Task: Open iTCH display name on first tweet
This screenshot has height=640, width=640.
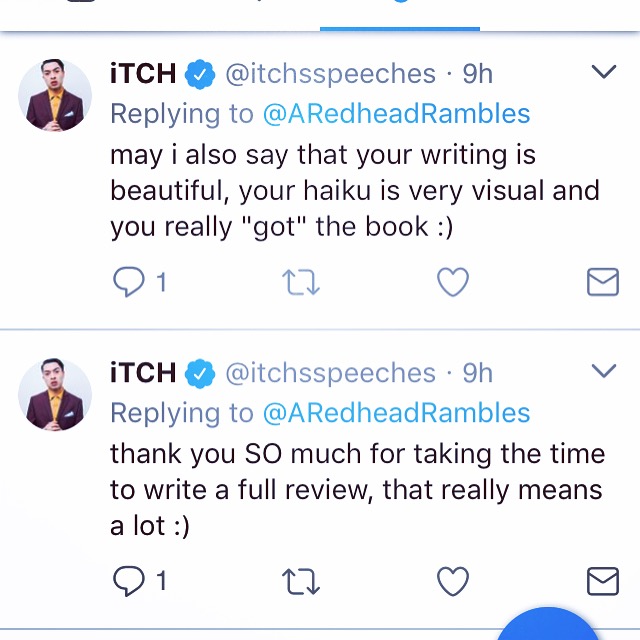Action: click(143, 74)
